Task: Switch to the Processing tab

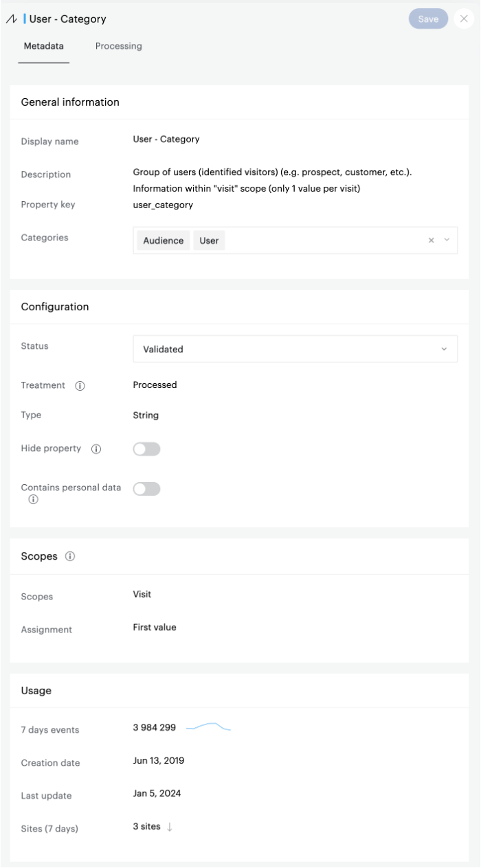Action: click(119, 46)
